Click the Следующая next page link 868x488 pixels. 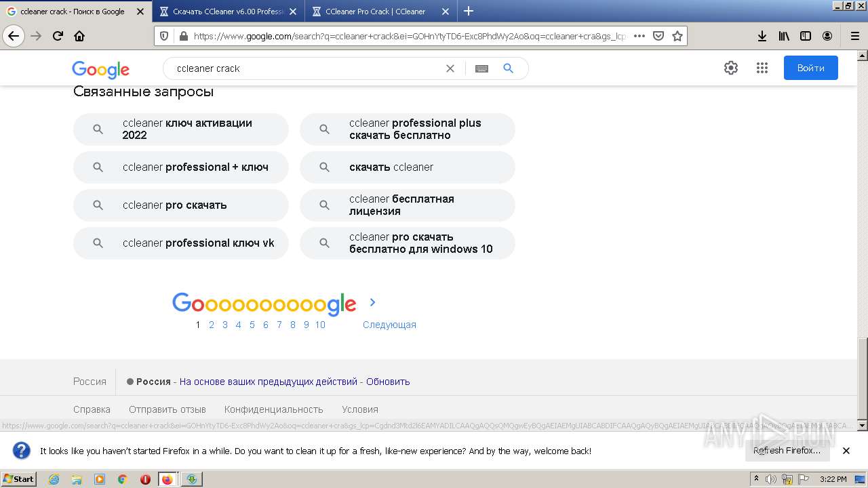click(x=389, y=325)
